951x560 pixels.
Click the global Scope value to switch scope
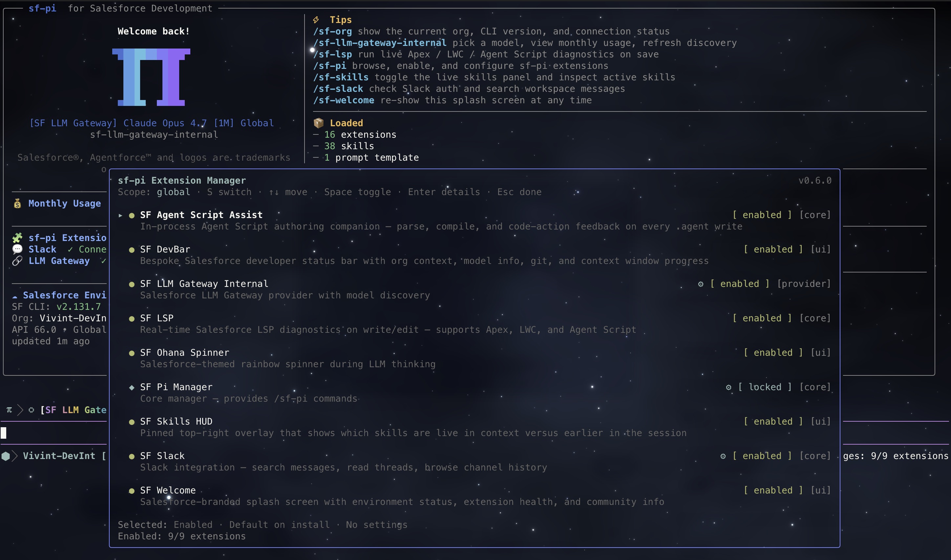coord(173,192)
